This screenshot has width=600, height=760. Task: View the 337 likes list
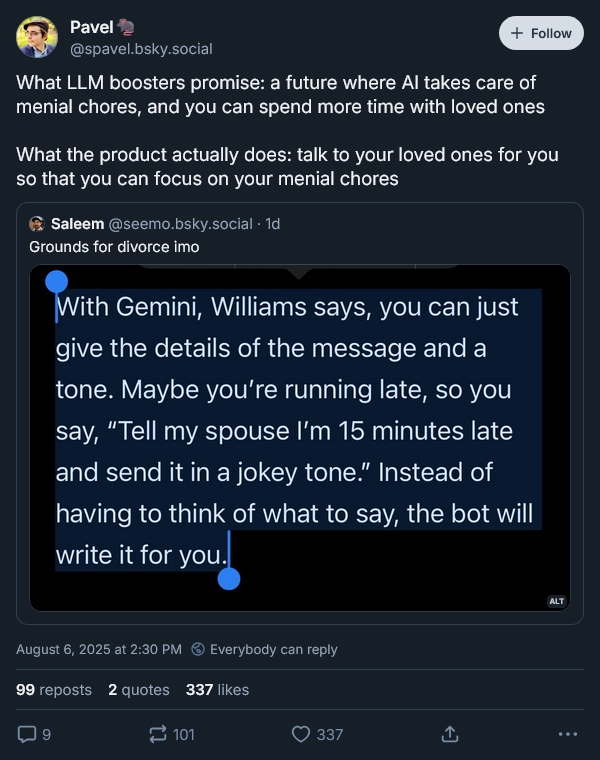point(217,690)
